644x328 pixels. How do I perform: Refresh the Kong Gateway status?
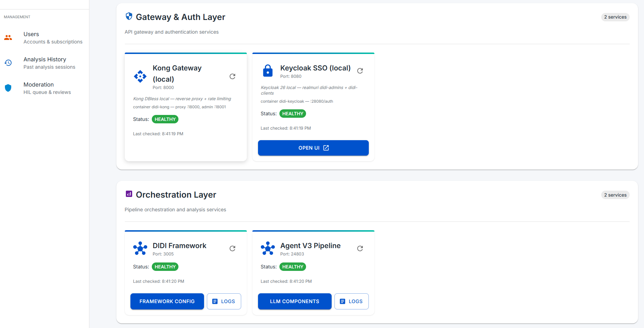click(x=232, y=76)
